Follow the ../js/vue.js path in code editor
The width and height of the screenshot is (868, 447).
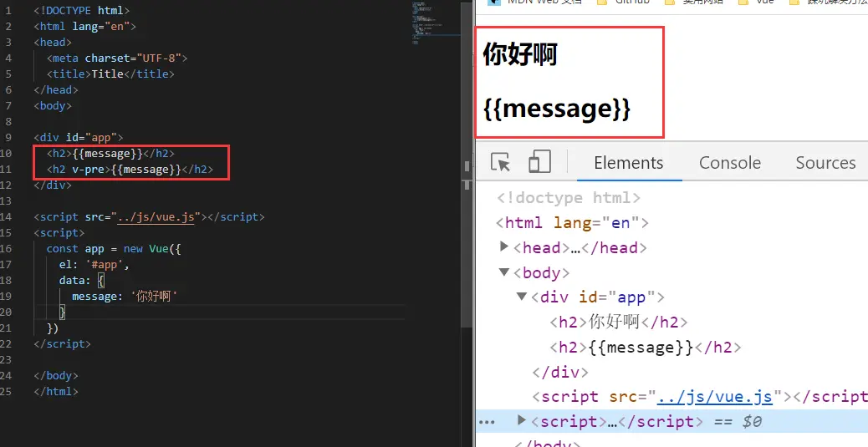pos(156,217)
